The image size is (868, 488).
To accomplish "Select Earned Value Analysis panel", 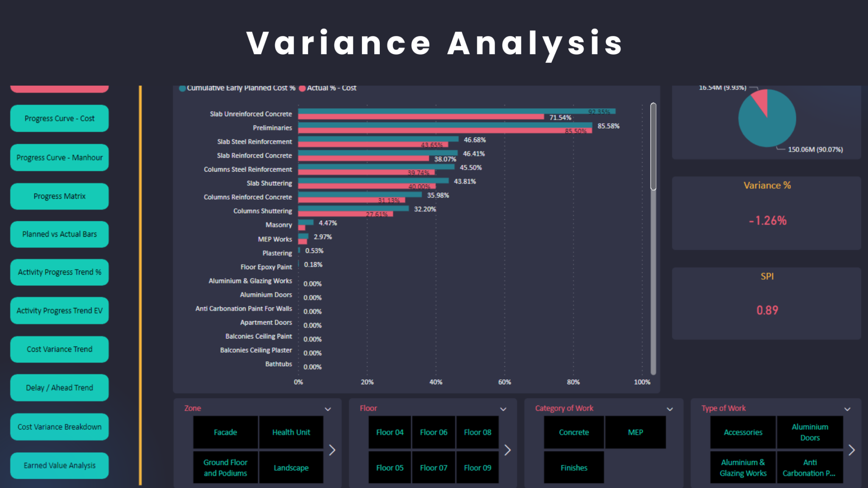I will point(59,465).
